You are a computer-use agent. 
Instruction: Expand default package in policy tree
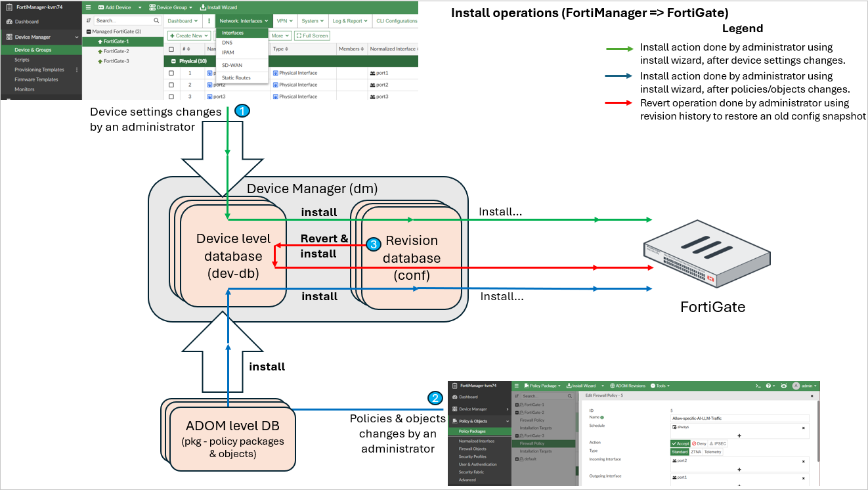[517, 459]
